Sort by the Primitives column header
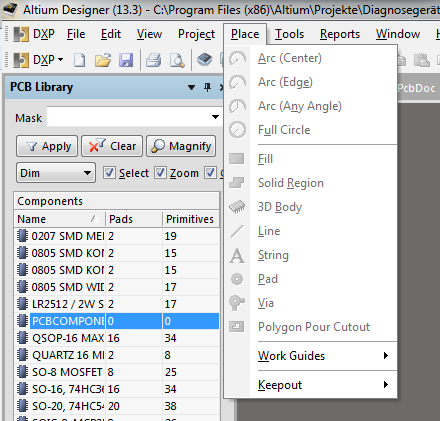 point(191,219)
